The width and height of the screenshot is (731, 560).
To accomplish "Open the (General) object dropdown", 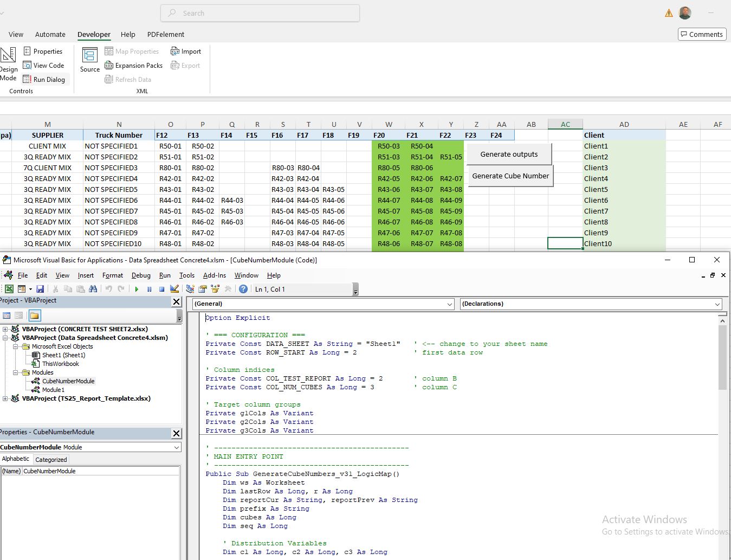I will (x=449, y=304).
